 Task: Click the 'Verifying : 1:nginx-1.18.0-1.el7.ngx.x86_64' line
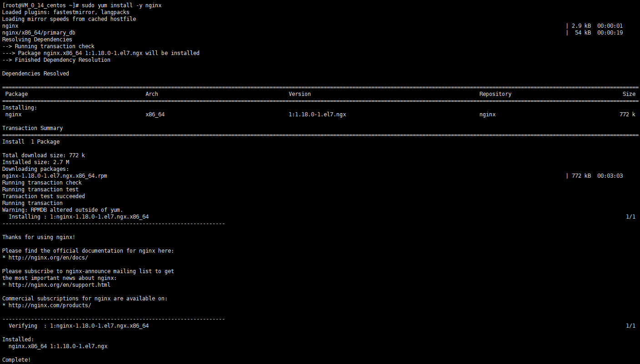(x=79, y=326)
